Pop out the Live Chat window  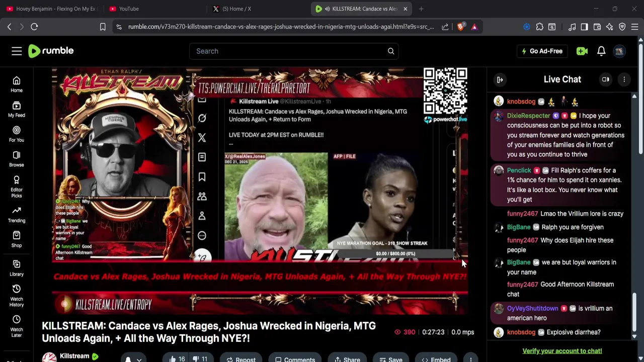point(606,79)
